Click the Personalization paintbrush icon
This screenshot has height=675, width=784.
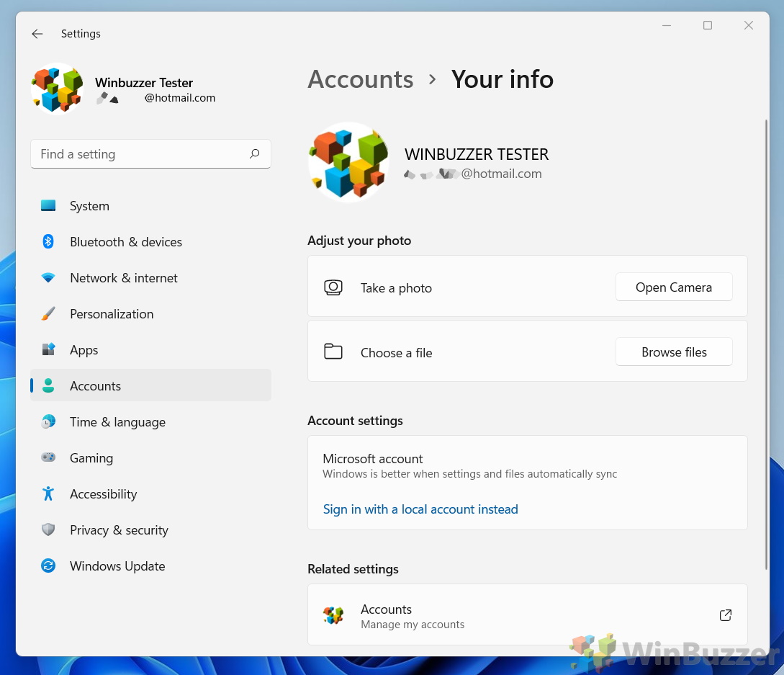point(48,314)
